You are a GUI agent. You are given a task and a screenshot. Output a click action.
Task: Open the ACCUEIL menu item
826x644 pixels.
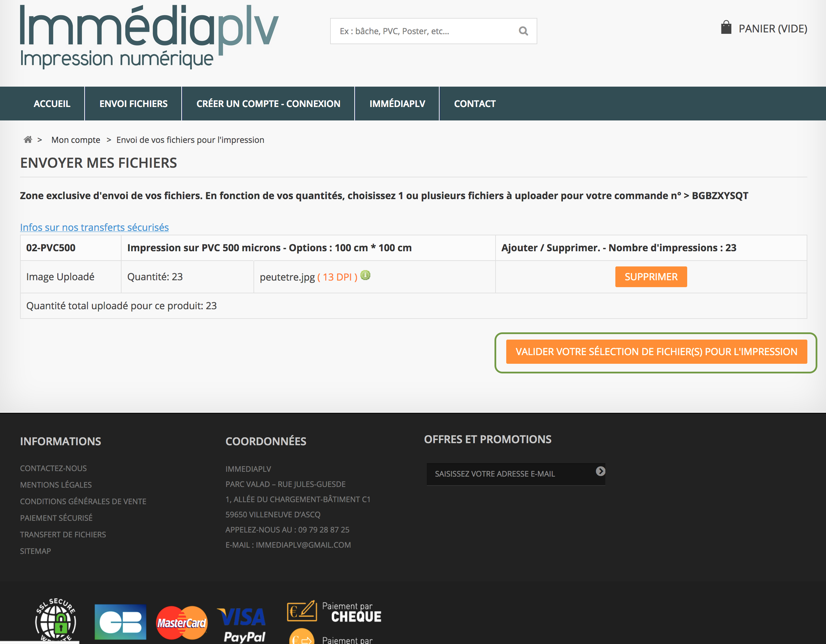tap(53, 103)
